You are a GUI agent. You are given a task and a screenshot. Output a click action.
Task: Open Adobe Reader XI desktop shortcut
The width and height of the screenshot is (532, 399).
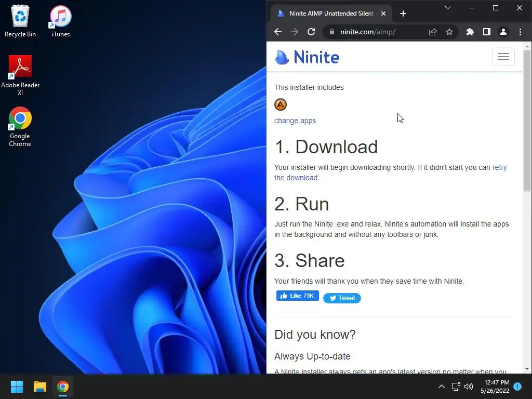pyautogui.click(x=20, y=75)
